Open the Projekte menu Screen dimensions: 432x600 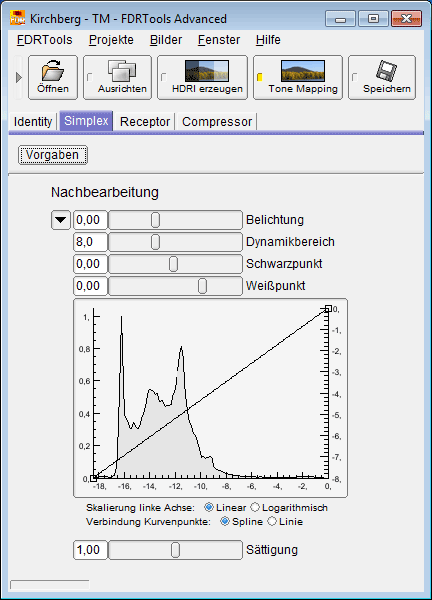coord(111,40)
